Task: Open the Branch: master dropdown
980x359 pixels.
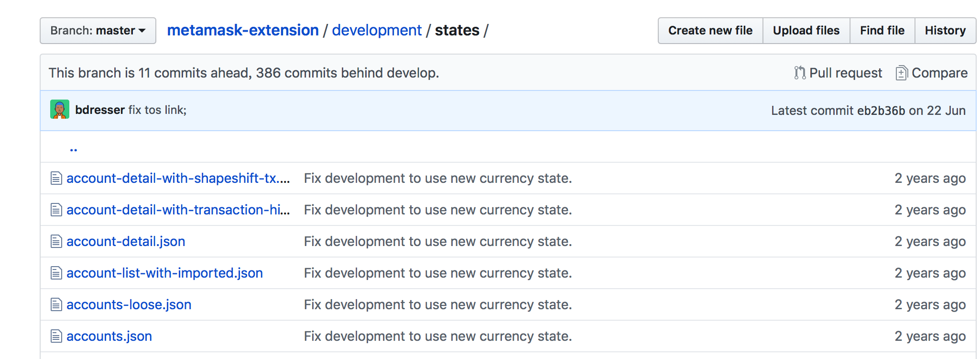Action: pyautogui.click(x=98, y=31)
